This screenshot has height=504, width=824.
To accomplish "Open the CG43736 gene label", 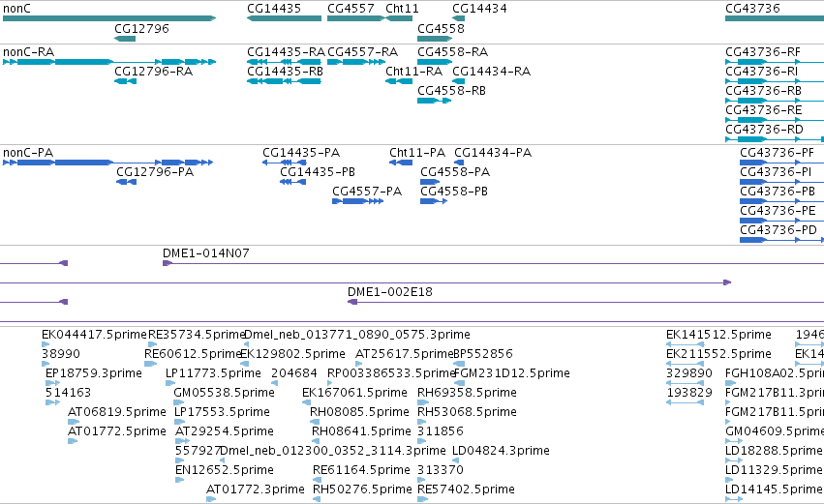I will (752, 9).
